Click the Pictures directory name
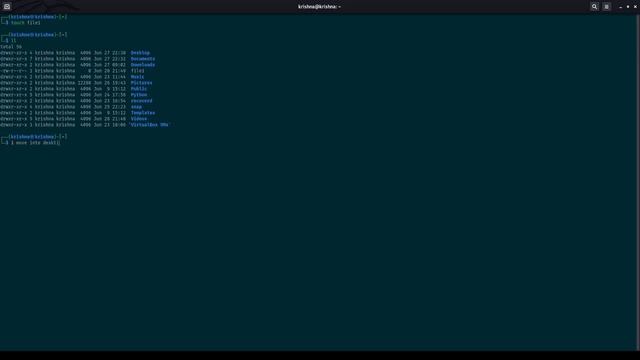The height and width of the screenshot is (360, 640). pyautogui.click(x=141, y=83)
